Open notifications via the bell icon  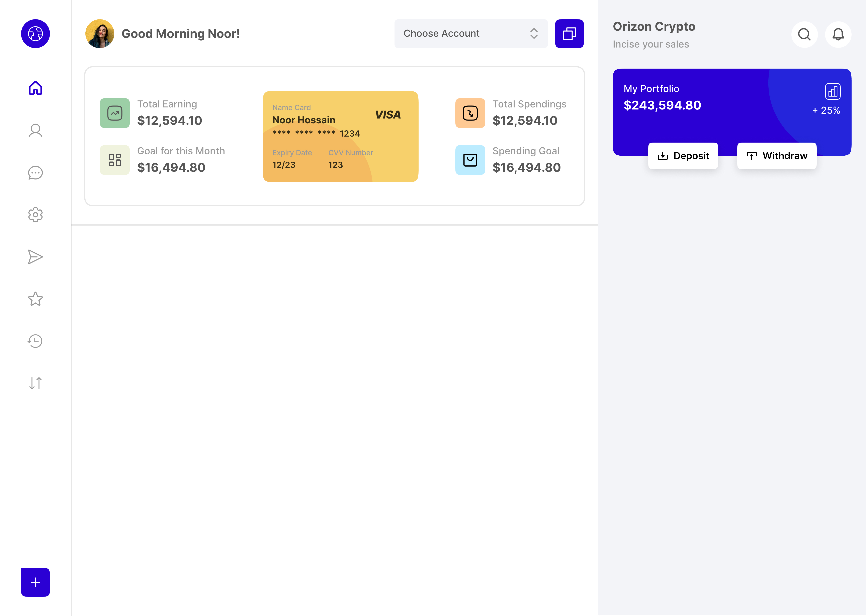point(838,34)
